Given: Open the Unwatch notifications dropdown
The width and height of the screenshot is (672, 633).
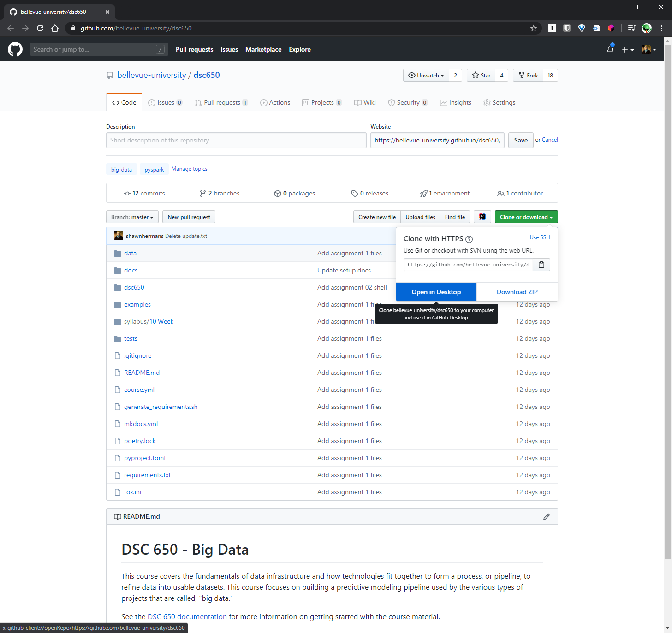Looking at the screenshot, I should pos(426,75).
